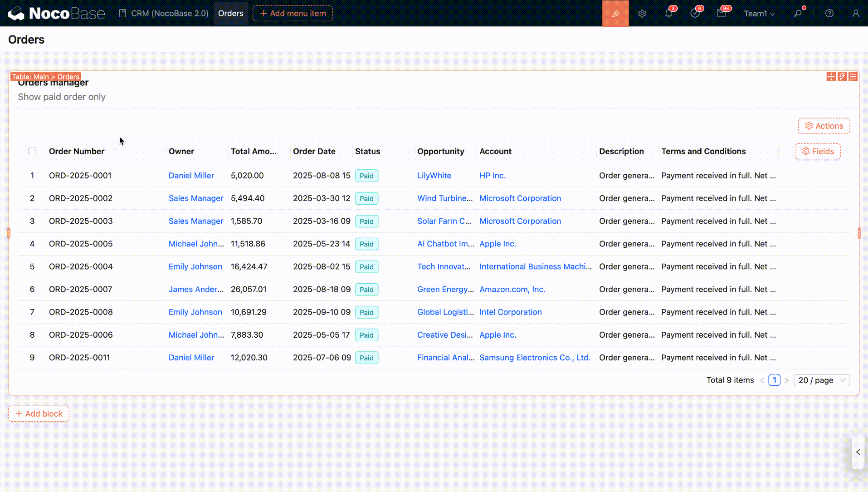
Task: Expand the side panel with left chevron
Action: 858,452
